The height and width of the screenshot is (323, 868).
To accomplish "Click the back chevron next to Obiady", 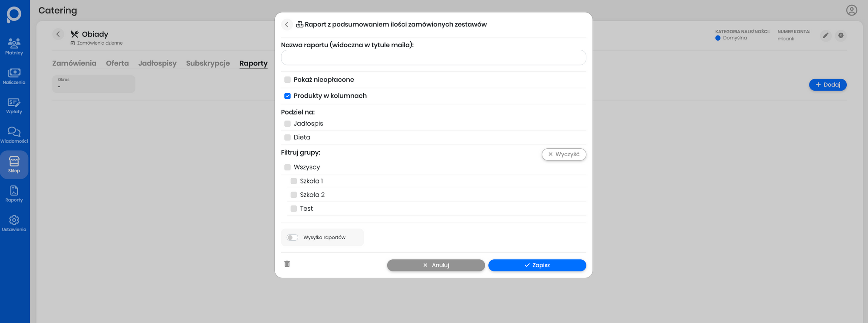I will (x=58, y=34).
